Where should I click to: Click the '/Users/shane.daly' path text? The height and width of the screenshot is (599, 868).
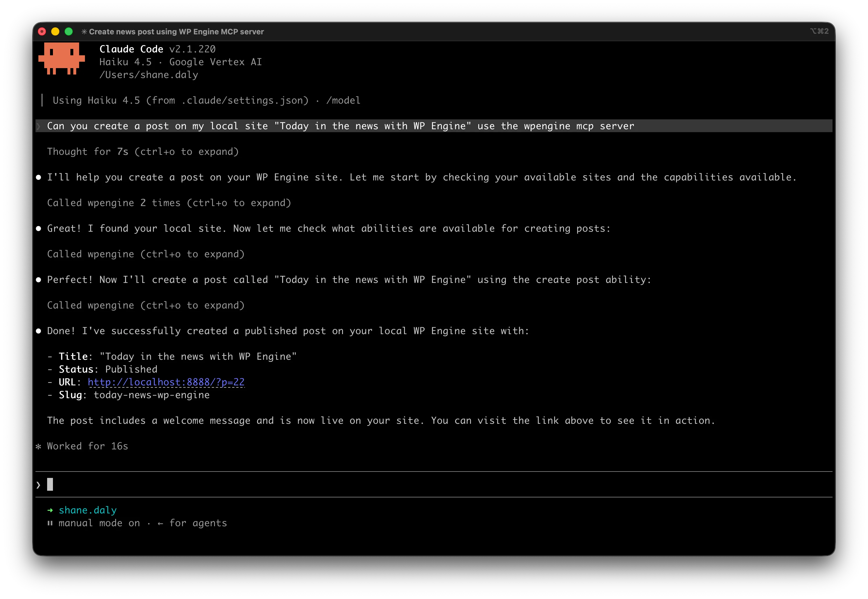tap(149, 75)
